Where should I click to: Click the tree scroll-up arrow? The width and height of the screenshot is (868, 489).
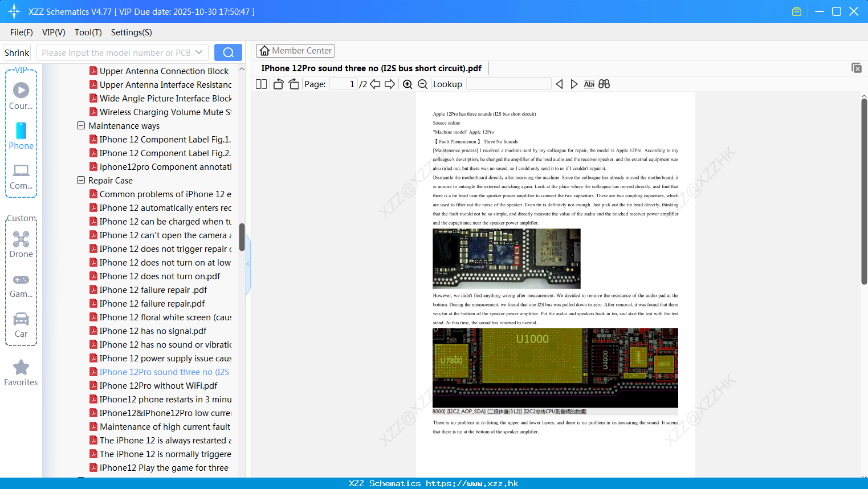coord(242,68)
